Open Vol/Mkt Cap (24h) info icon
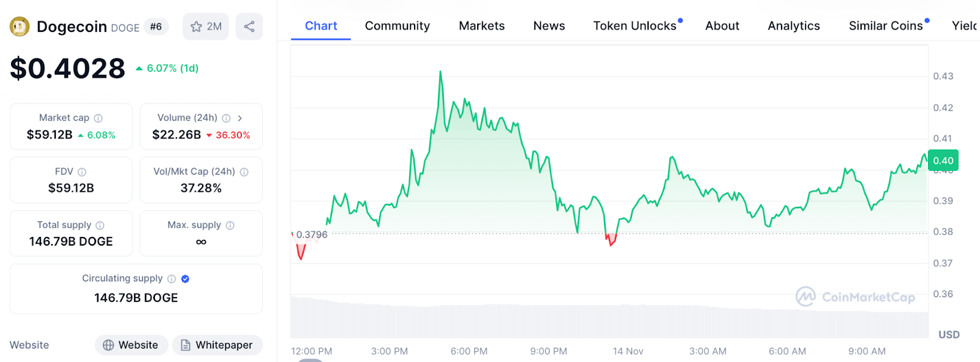The width and height of the screenshot is (980, 362). coord(244,172)
